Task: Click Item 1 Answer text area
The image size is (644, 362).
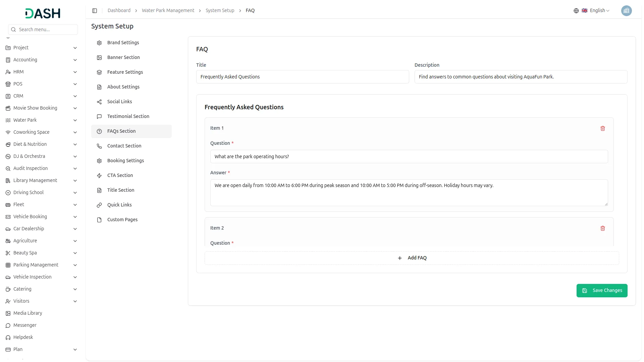Action: (409, 193)
